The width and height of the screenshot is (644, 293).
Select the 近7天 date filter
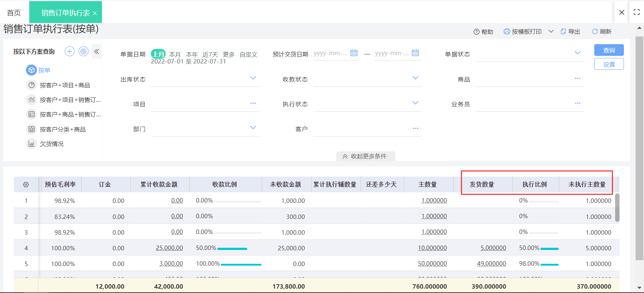tap(210, 54)
